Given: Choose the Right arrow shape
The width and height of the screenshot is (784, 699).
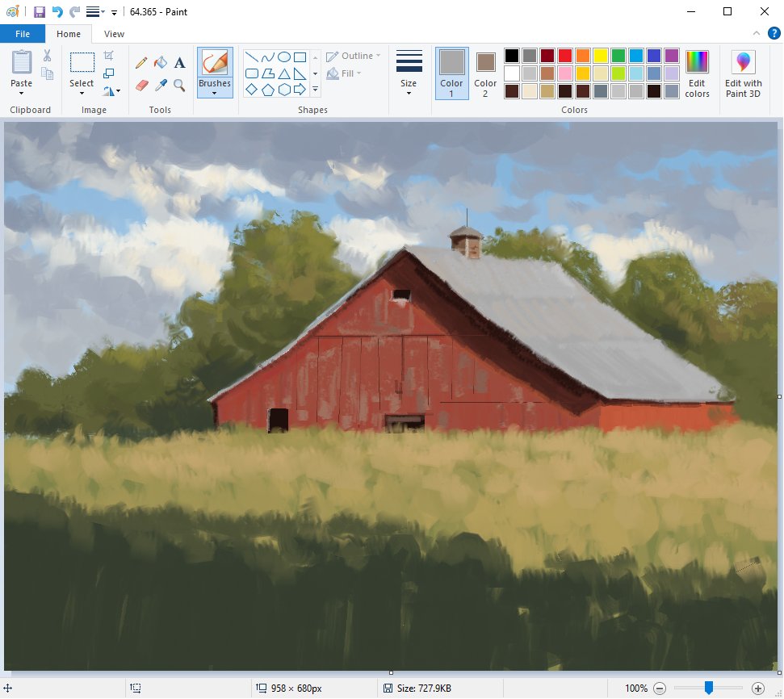Looking at the screenshot, I should (x=300, y=90).
